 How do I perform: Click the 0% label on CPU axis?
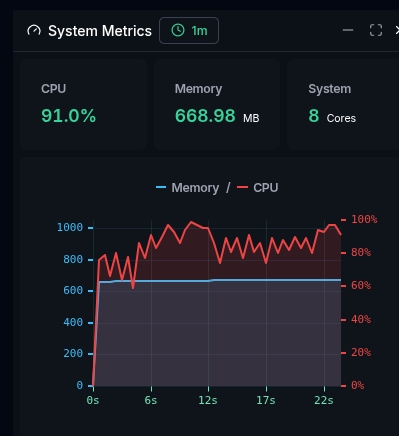(358, 385)
